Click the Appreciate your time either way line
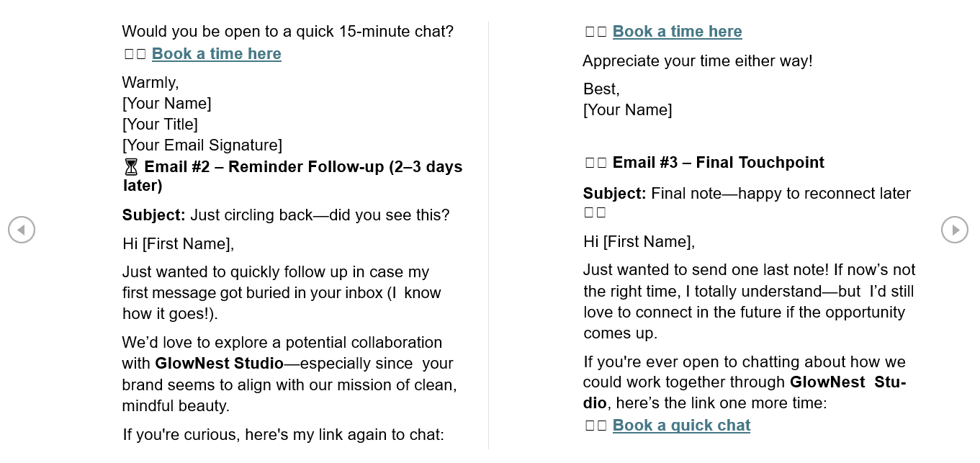The height and width of the screenshot is (463, 980). tap(698, 61)
